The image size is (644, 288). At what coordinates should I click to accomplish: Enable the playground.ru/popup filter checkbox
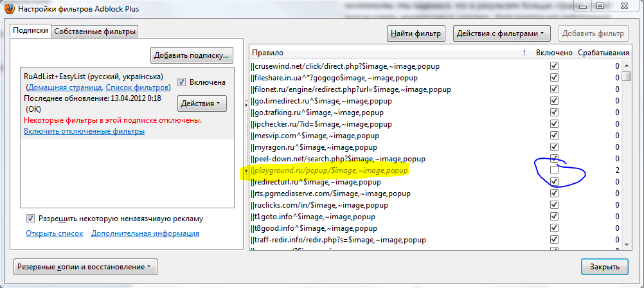(555, 170)
